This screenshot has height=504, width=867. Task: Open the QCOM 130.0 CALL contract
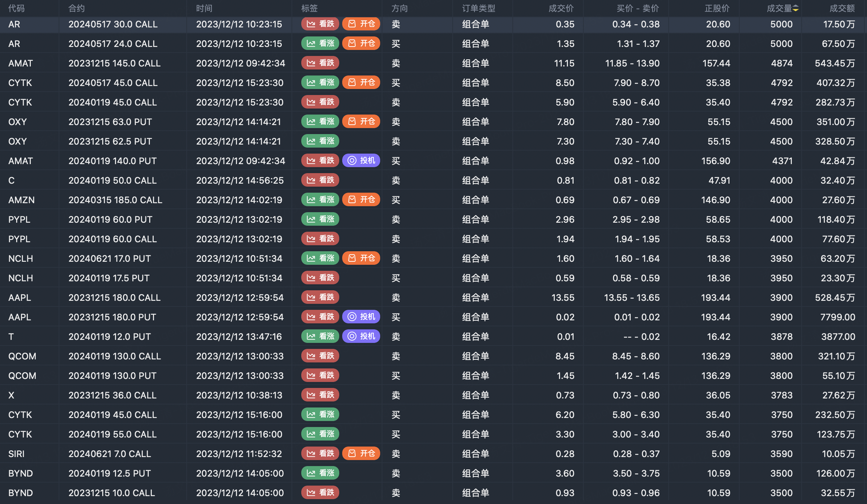115,356
